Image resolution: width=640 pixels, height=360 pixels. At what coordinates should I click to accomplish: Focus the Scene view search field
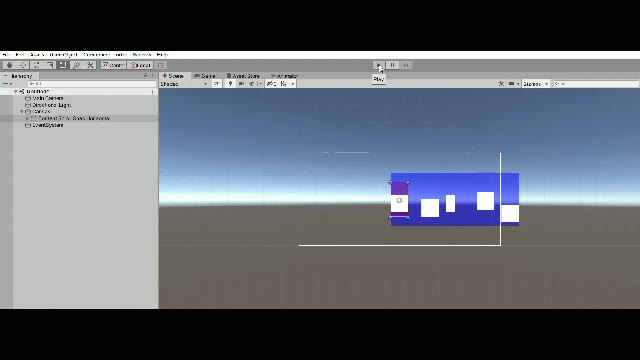[596, 84]
